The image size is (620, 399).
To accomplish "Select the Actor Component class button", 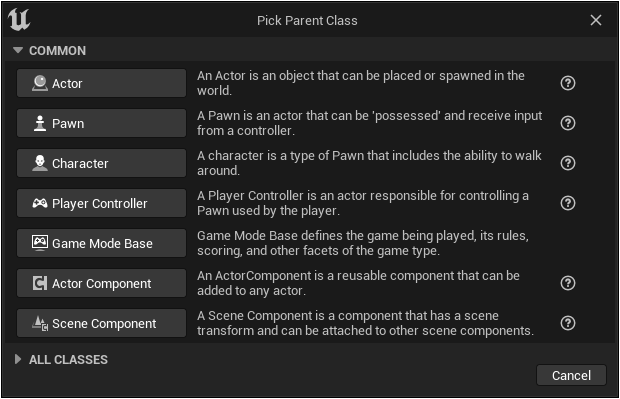I will coord(101,283).
